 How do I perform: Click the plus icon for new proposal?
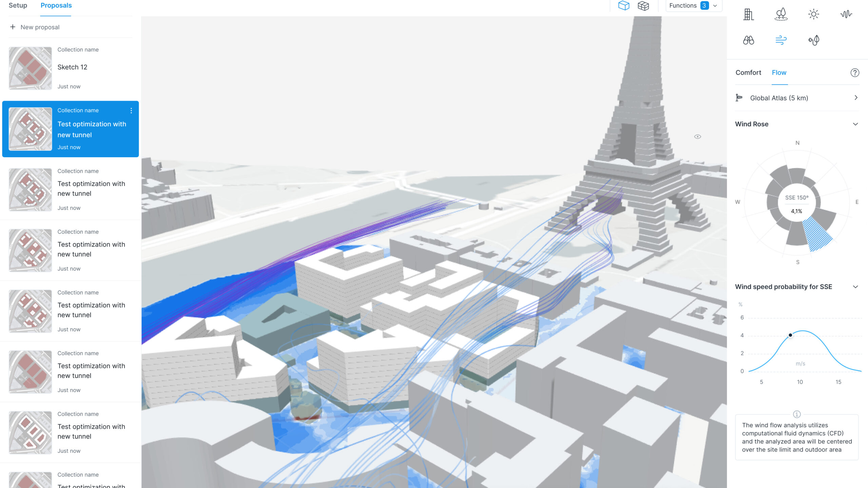coord(13,27)
